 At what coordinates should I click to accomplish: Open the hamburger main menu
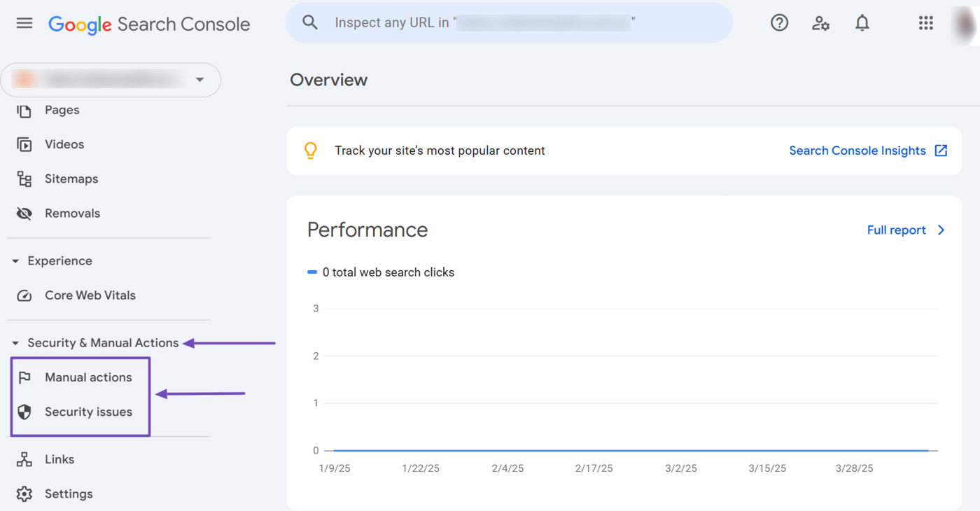click(x=24, y=23)
